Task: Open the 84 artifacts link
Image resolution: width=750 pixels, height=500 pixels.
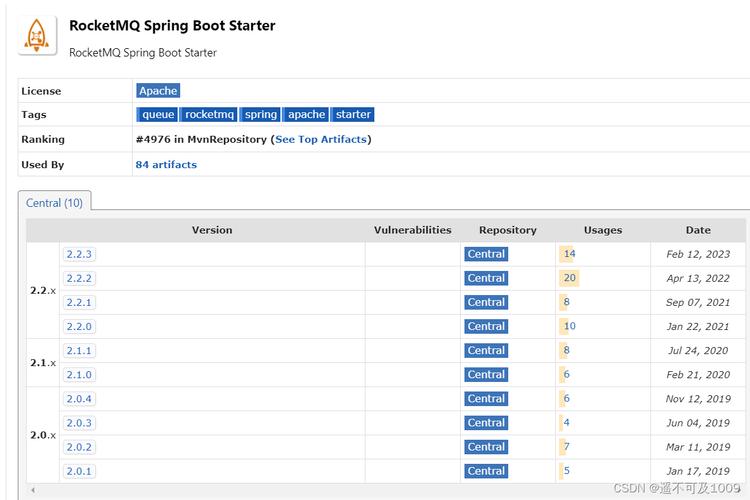Action: pyautogui.click(x=166, y=164)
